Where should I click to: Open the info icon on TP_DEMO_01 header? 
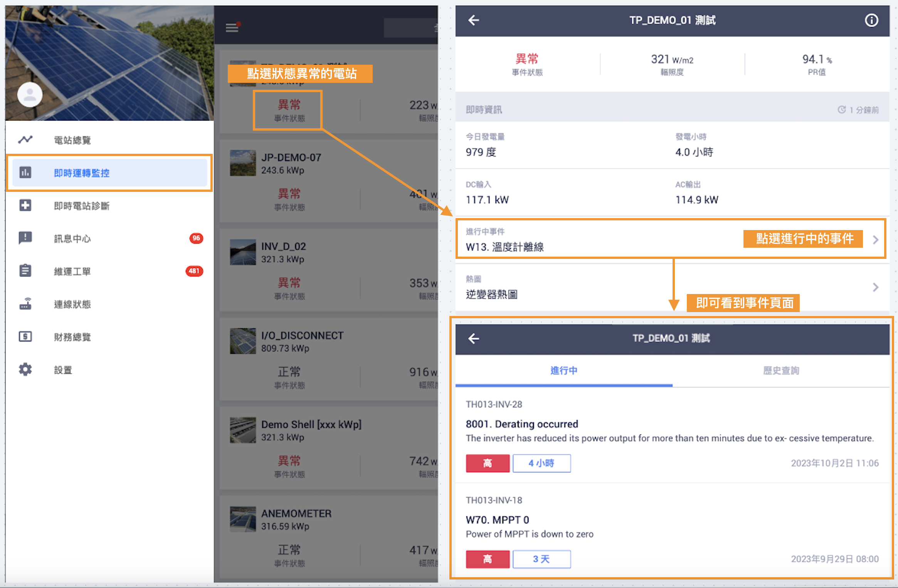point(872,20)
